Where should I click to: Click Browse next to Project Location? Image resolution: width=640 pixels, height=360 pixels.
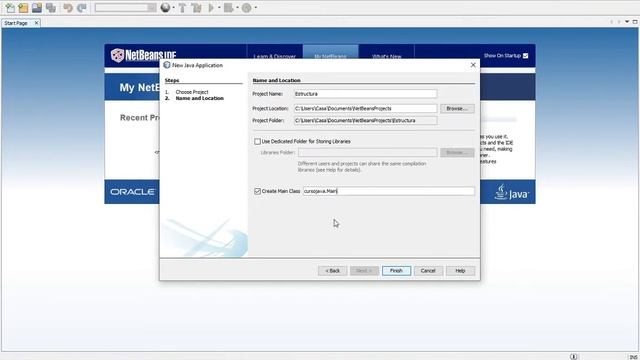pos(457,109)
